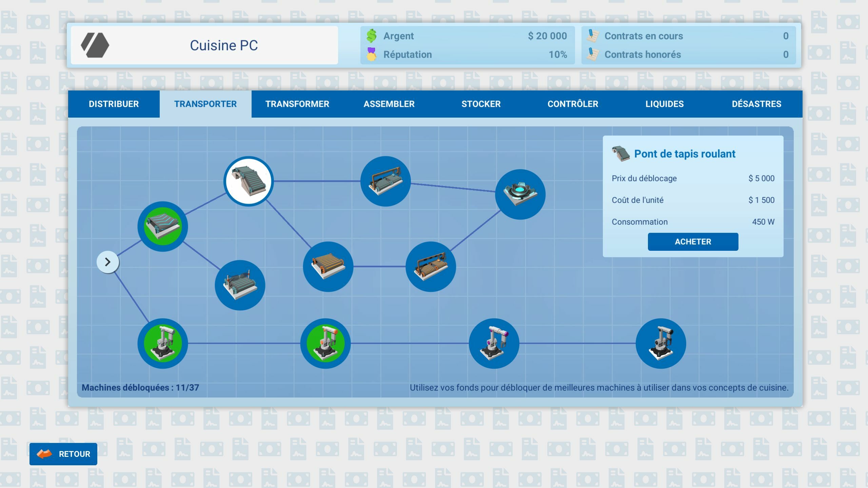Click the Pont de tapis roulant title
Image resolution: width=868 pixels, height=488 pixels.
click(685, 154)
